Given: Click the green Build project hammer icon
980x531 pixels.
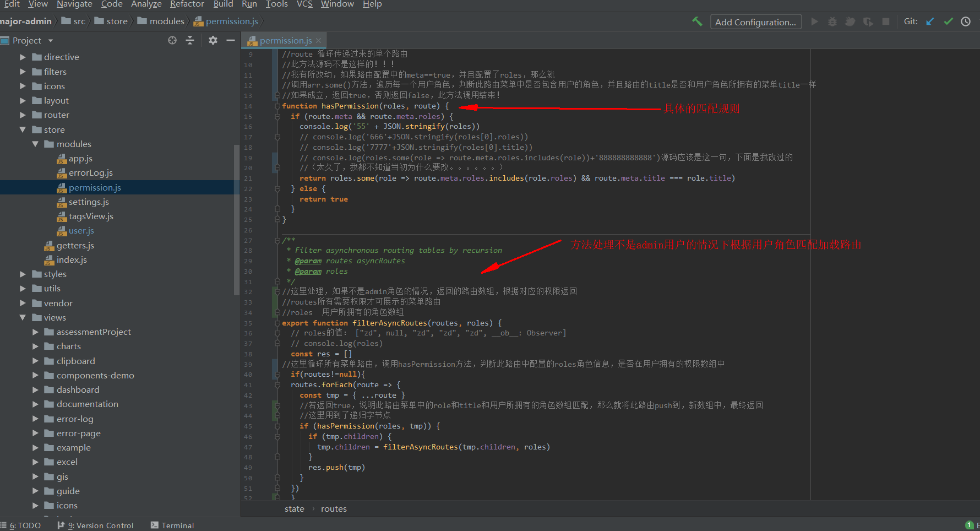Looking at the screenshot, I should pos(697,21).
